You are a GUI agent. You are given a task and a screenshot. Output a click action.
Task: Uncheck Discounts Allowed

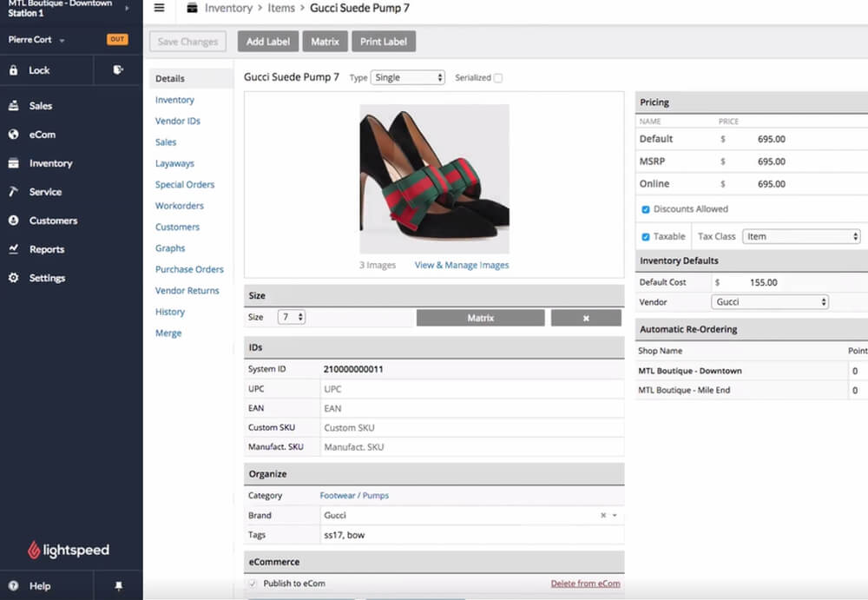pos(646,209)
